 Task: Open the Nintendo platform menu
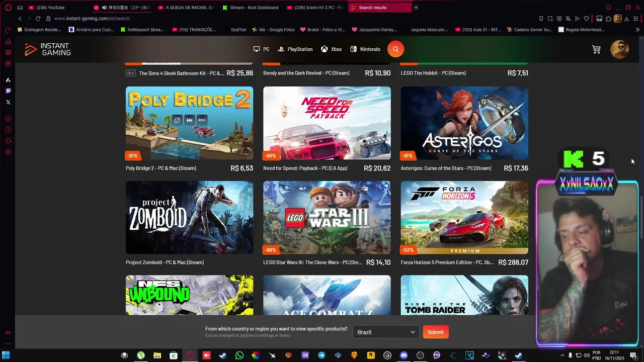pos(365,49)
